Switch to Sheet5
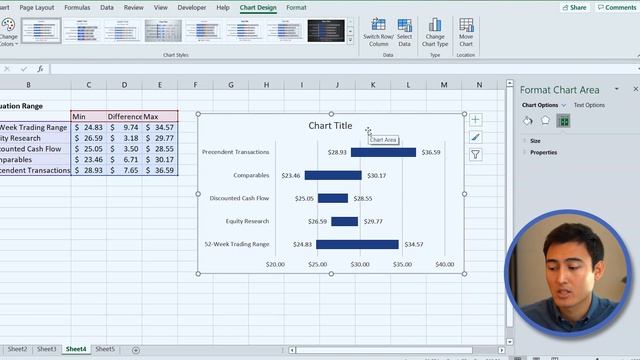The image size is (640, 360). [105, 349]
